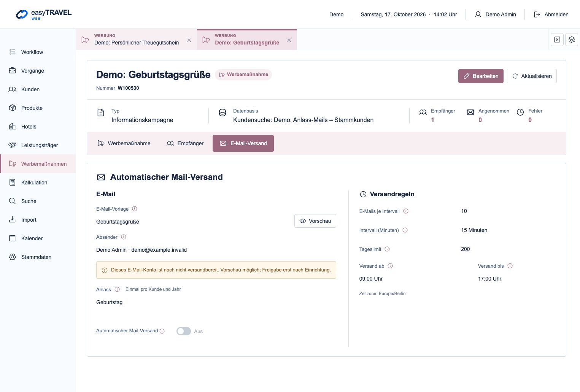The image size is (580, 392).
Task: Click the easyTRAVEL logo
Action: (44, 14)
